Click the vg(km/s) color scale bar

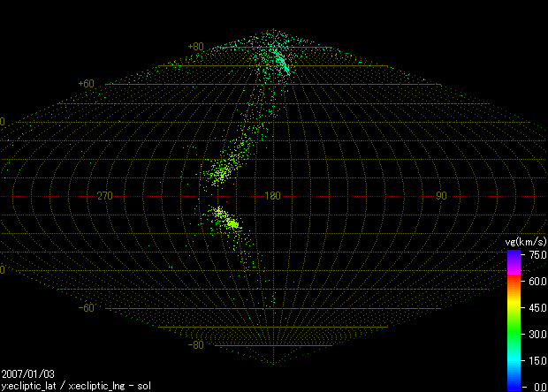point(514,320)
